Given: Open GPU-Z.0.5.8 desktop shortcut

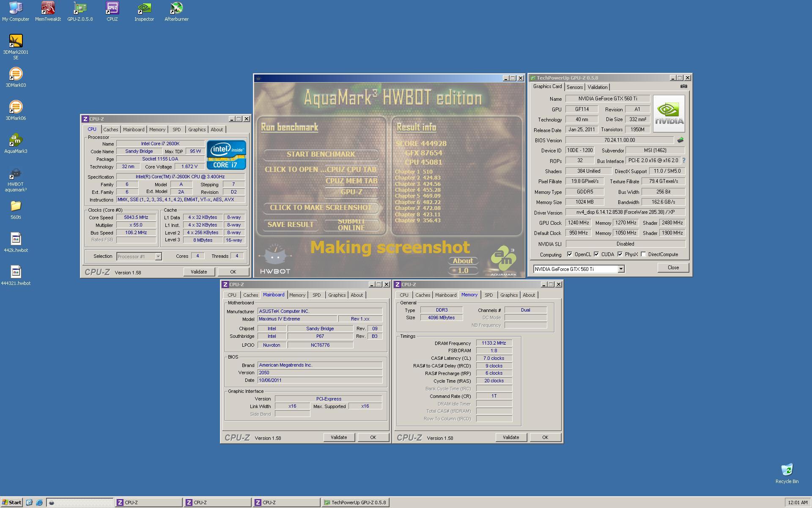Looking at the screenshot, I should (80, 11).
